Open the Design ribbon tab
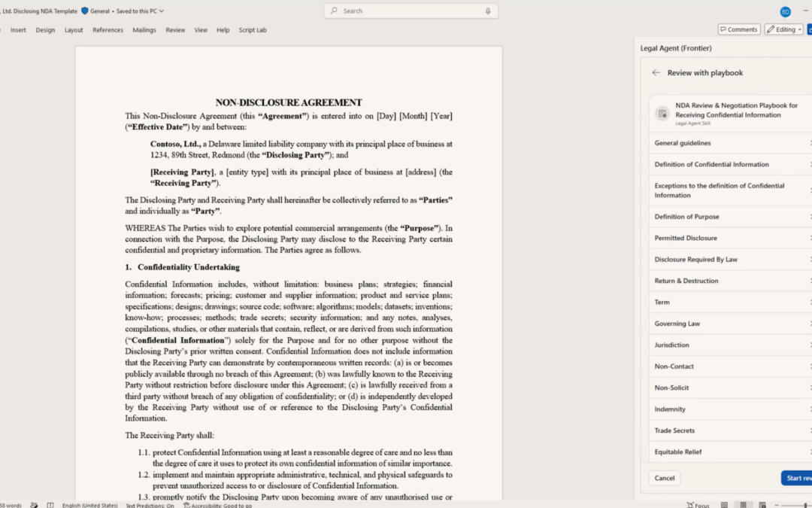 click(x=45, y=30)
